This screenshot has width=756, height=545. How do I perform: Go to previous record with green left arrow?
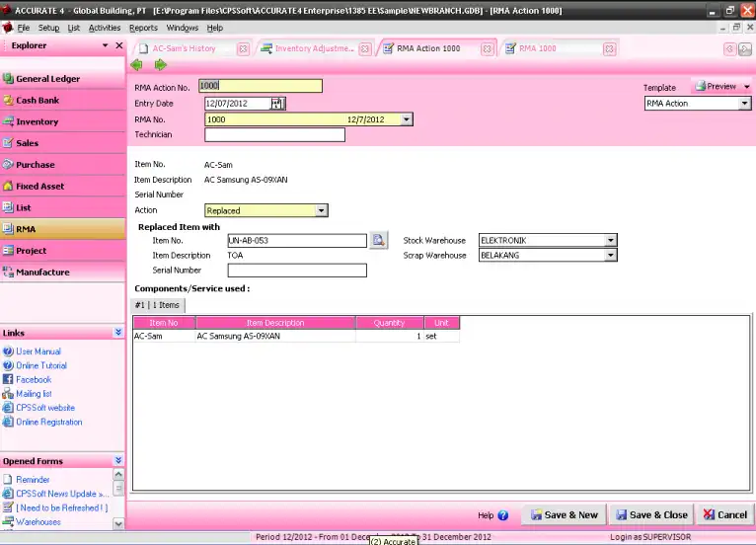(136, 64)
